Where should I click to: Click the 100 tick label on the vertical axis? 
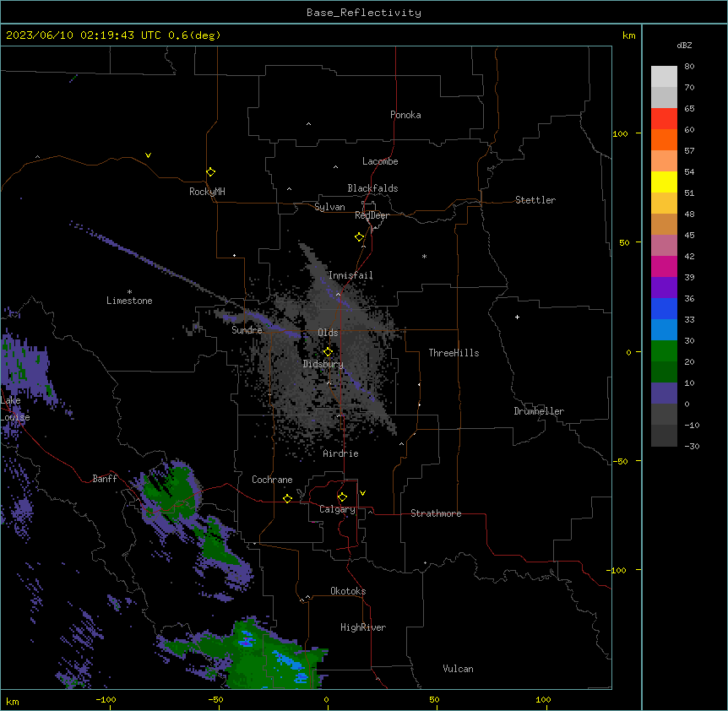[620, 133]
